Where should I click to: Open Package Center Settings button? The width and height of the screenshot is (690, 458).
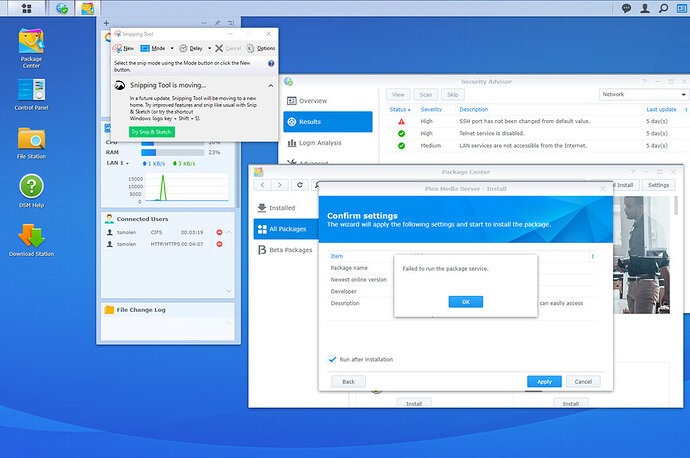click(658, 185)
